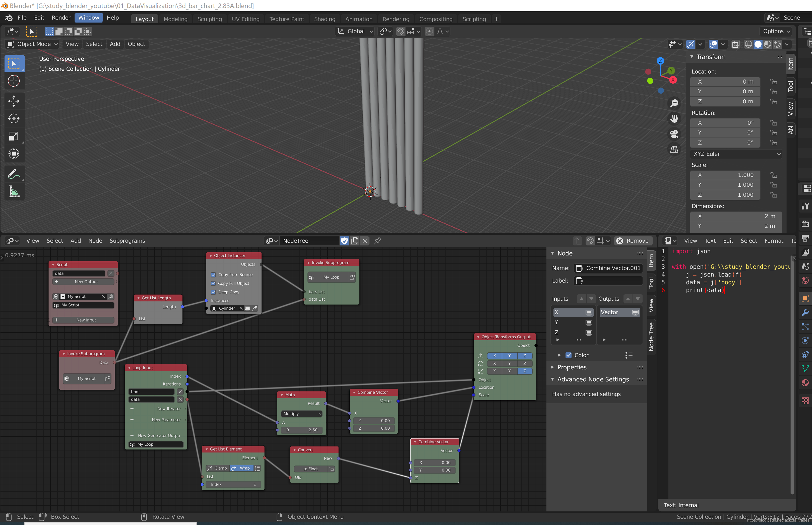Open the Object Mode dropdown

33,44
